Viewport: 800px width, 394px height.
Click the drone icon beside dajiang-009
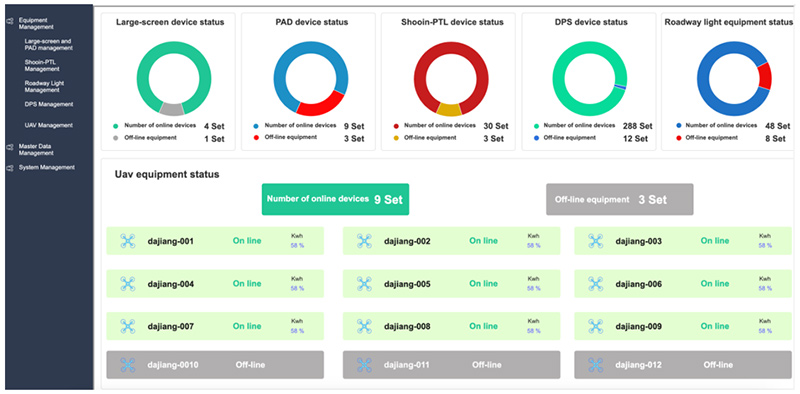595,326
